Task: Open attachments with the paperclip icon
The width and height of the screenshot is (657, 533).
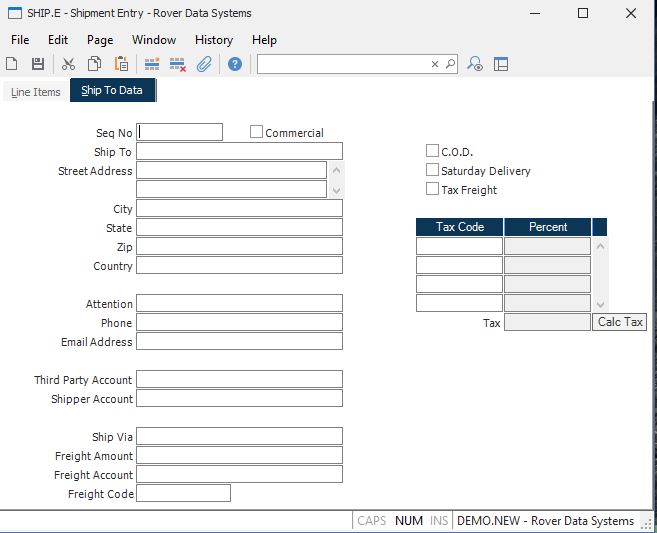Action: (x=204, y=64)
